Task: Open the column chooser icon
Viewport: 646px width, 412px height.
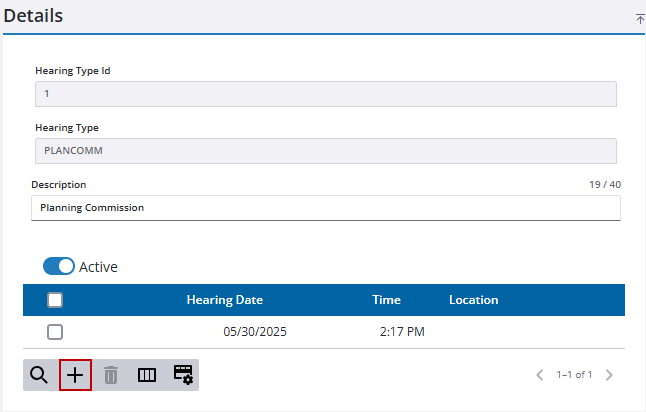Action: (147, 375)
